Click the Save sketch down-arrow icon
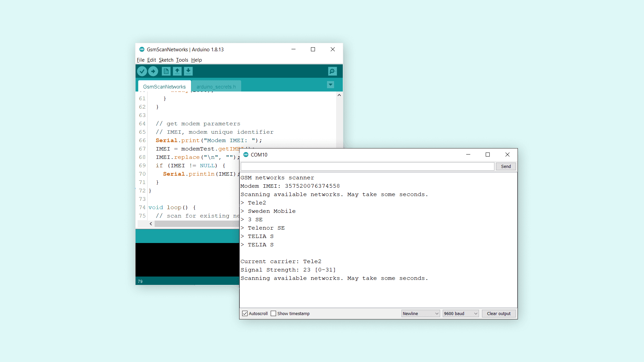644x362 pixels. click(188, 71)
